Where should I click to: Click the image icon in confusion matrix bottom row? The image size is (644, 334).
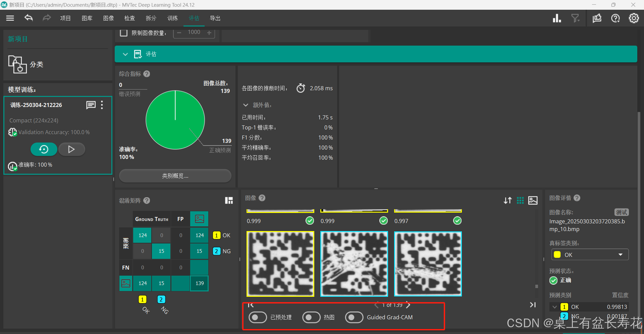pos(126,283)
